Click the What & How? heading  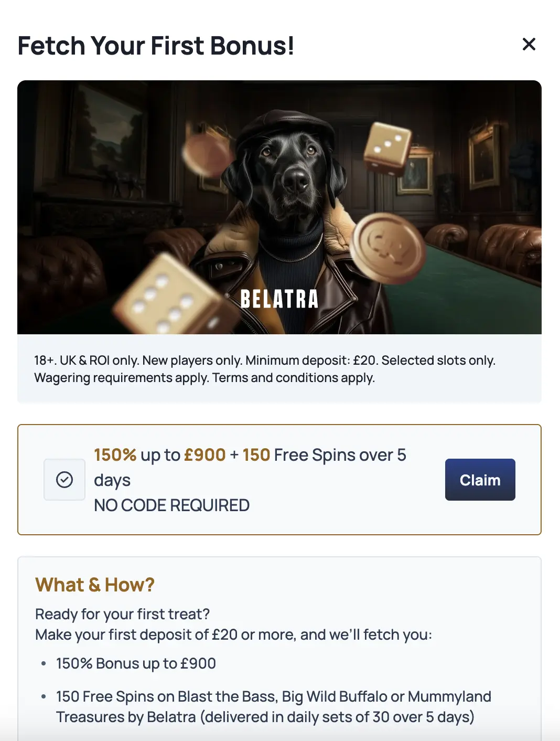coord(95,585)
